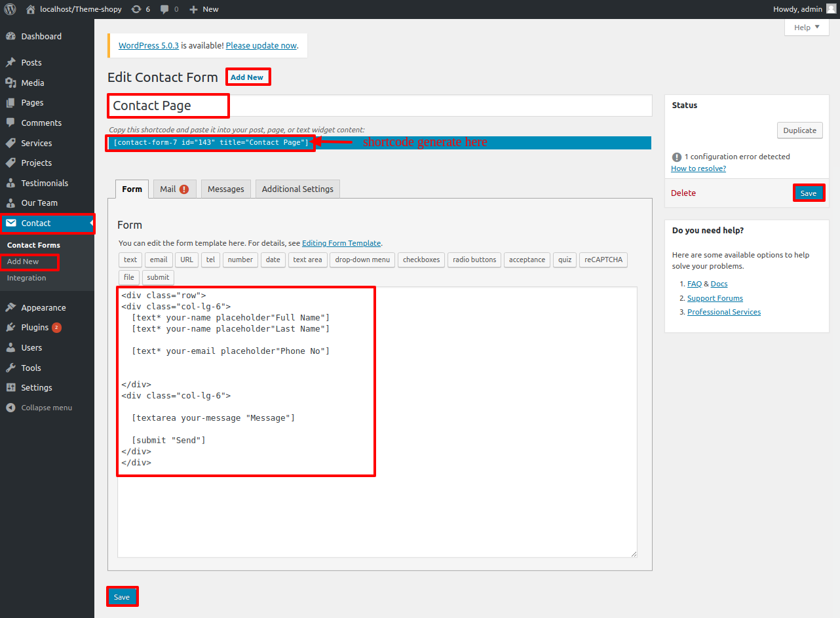Image resolution: width=840 pixels, height=618 pixels.
Task: Switch to the Additional Settings tab
Action: 297,189
